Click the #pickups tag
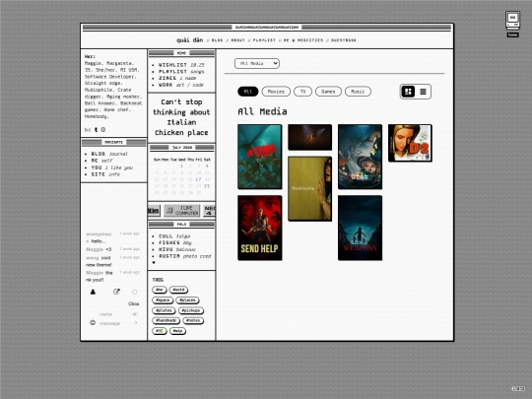The width and height of the screenshot is (532, 399). point(191,310)
